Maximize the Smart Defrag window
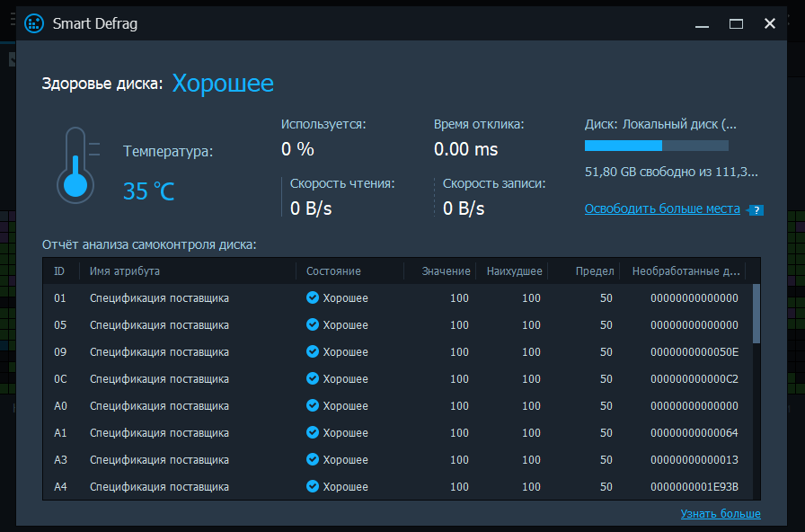The width and height of the screenshot is (805, 532). [736, 24]
